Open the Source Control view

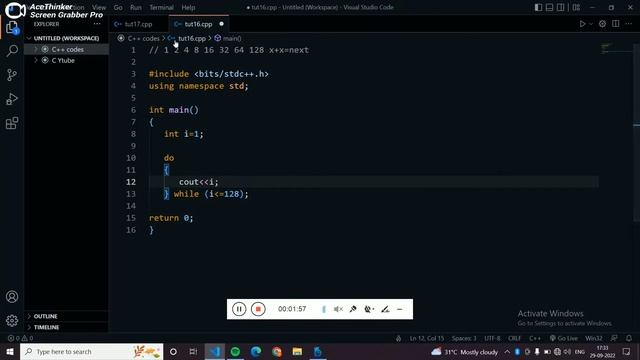(x=12, y=75)
